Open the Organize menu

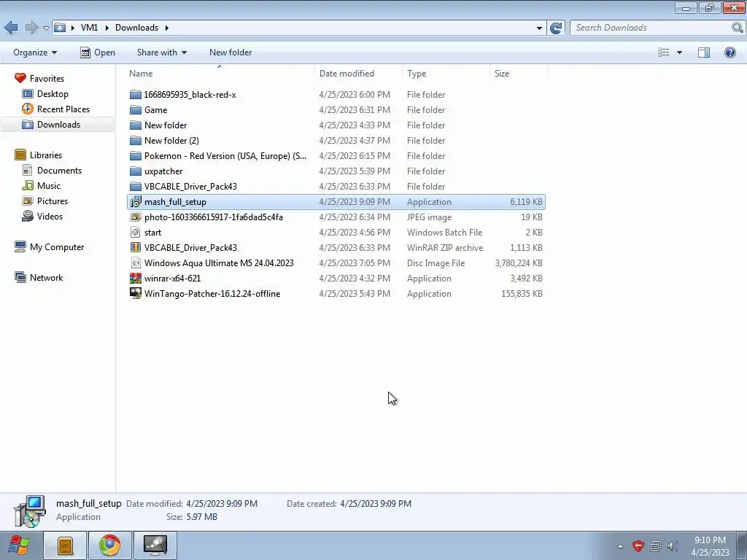pos(35,52)
